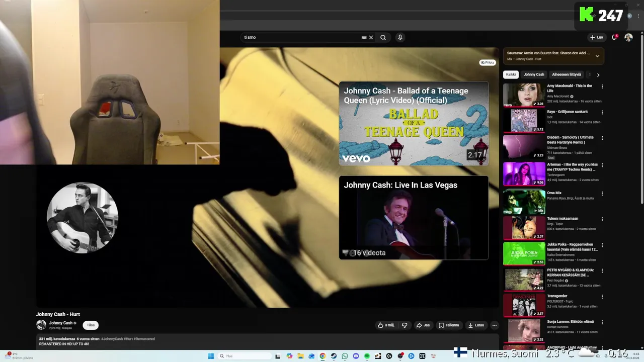Open Copilot from taskbar
644x362 pixels.
tap(289, 356)
